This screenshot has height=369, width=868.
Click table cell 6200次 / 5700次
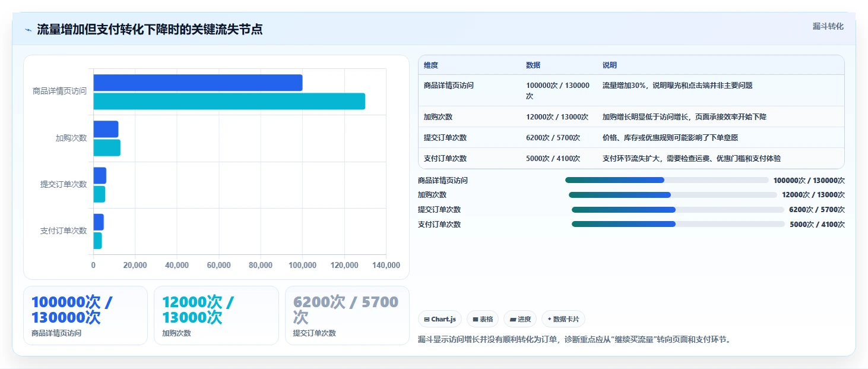(553, 138)
